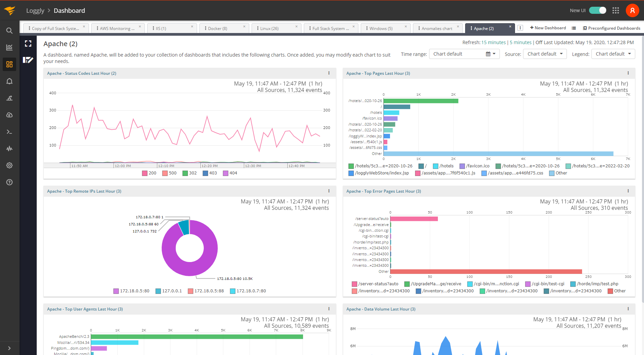The width and height of the screenshot is (644, 355).
Task: Select the Dashboards grid icon
Action: coord(9,64)
